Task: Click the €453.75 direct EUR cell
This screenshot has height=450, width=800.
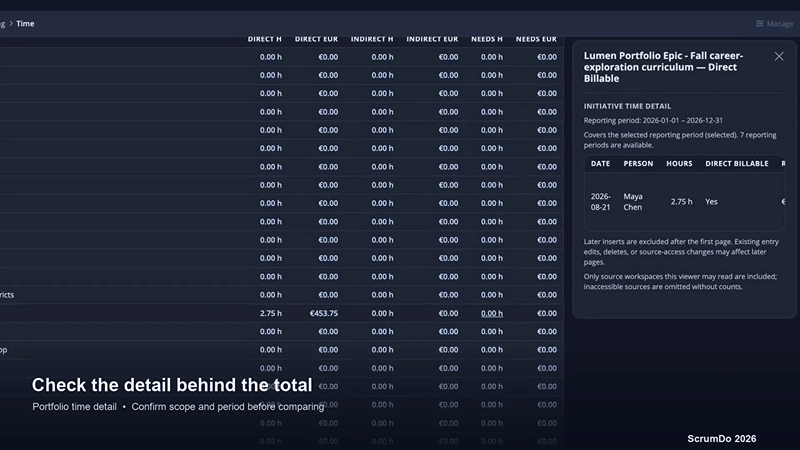Action: (324, 313)
